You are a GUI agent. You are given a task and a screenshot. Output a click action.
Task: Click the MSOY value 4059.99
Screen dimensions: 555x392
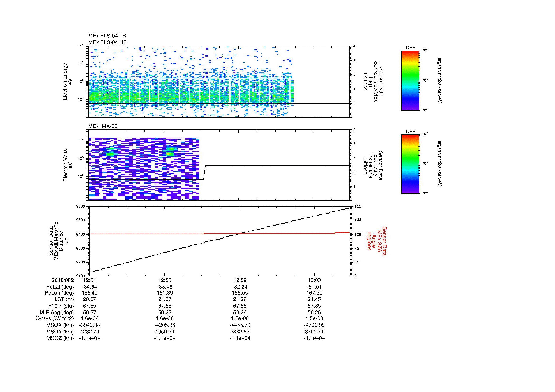tap(165, 332)
